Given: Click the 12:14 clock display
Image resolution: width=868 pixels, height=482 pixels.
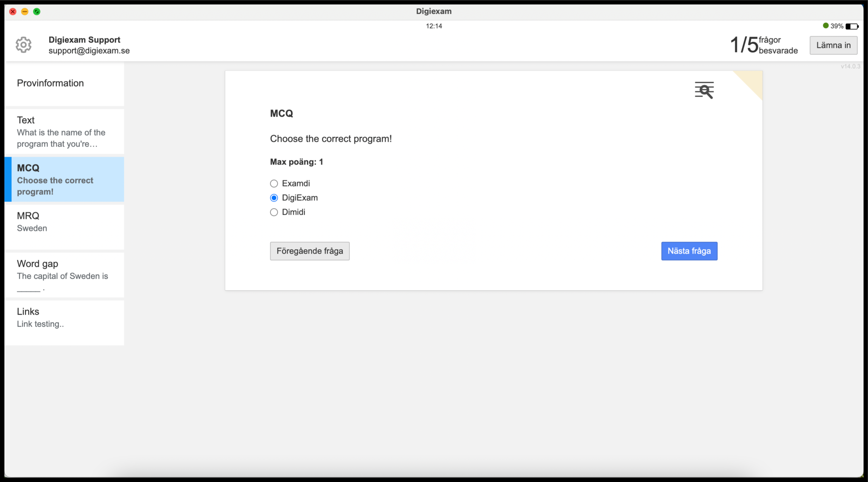Looking at the screenshot, I should point(434,26).
